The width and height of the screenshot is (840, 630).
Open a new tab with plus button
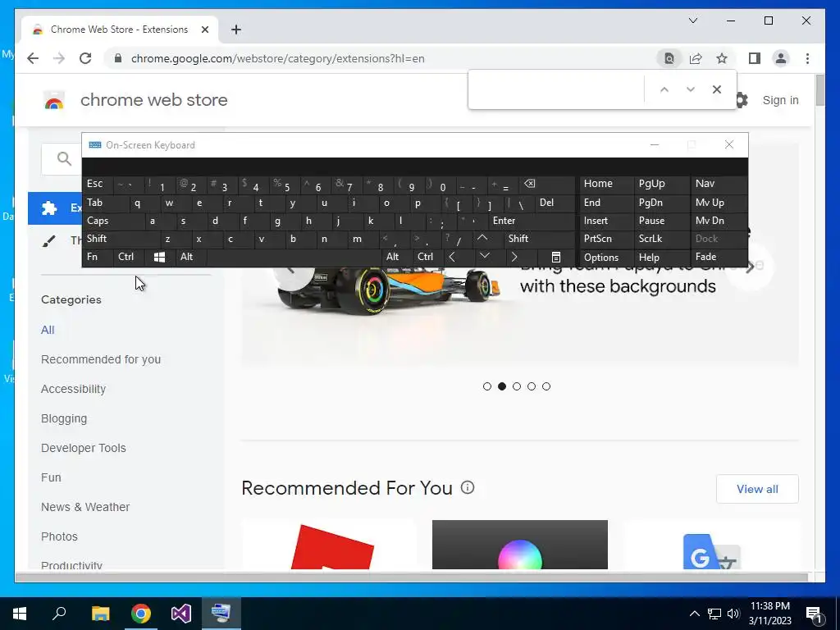click(x=236, y=30)
